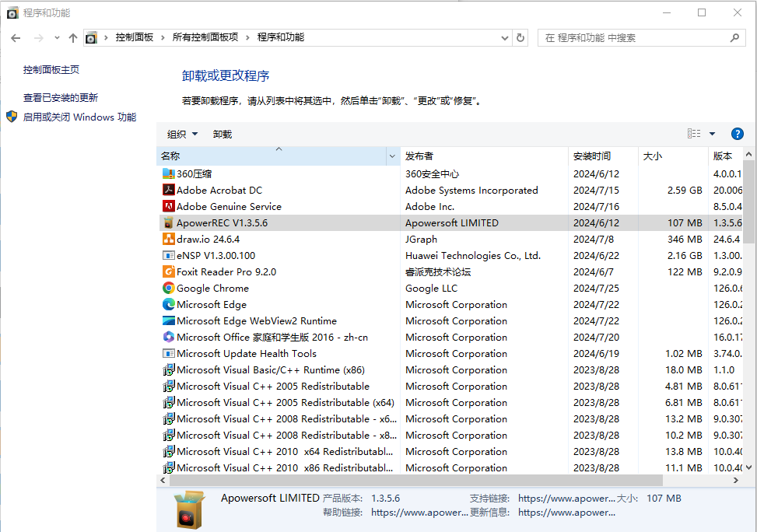Click the Adobe Genuine Service icon

point(168,206)
